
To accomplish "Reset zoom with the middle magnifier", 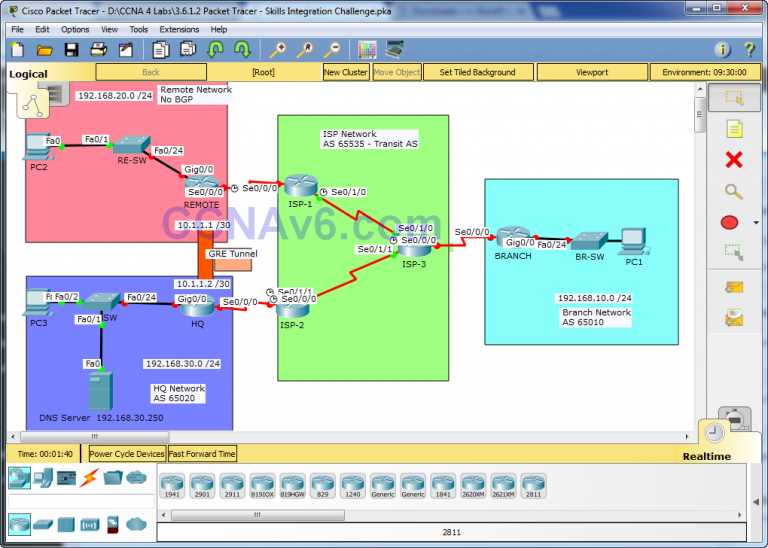I will click(306, 49).
